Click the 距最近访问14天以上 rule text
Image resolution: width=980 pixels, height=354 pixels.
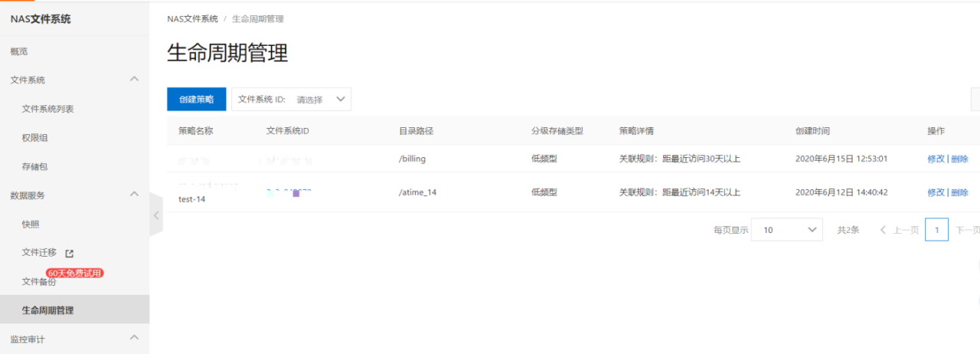701,192
